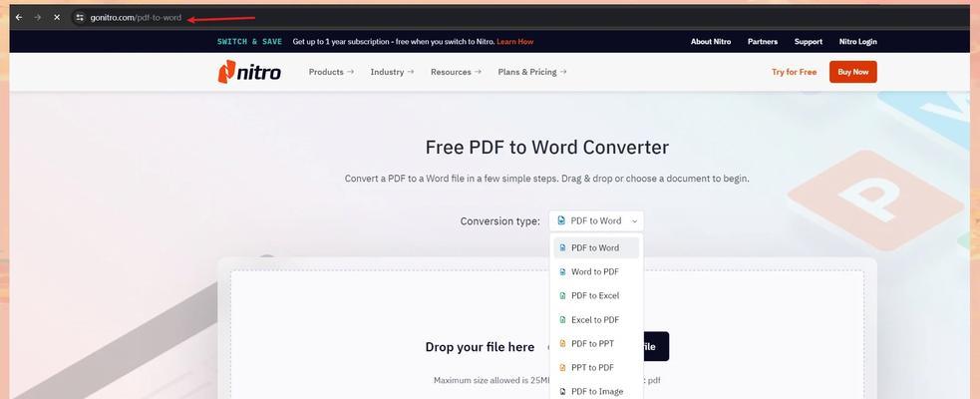Expand the Plans & Pricing menu
Image resolution: width=980 pixels, height=399 pixels.
[532, 72]
